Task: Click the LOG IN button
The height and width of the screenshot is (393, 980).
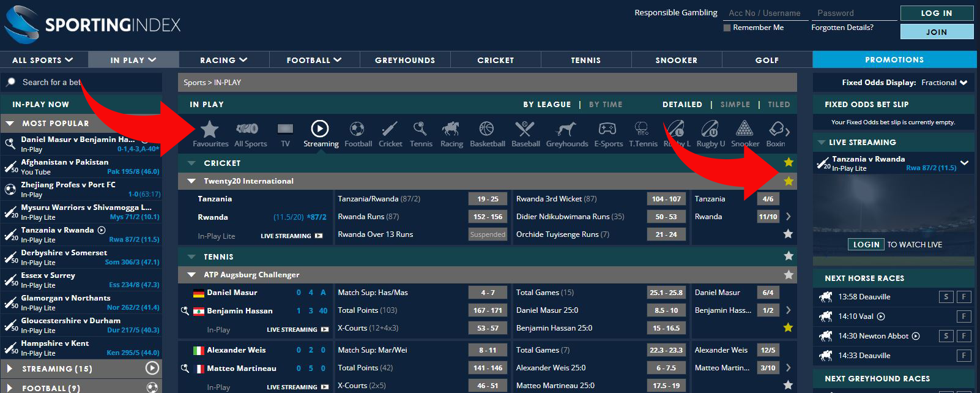Action: 937,13
